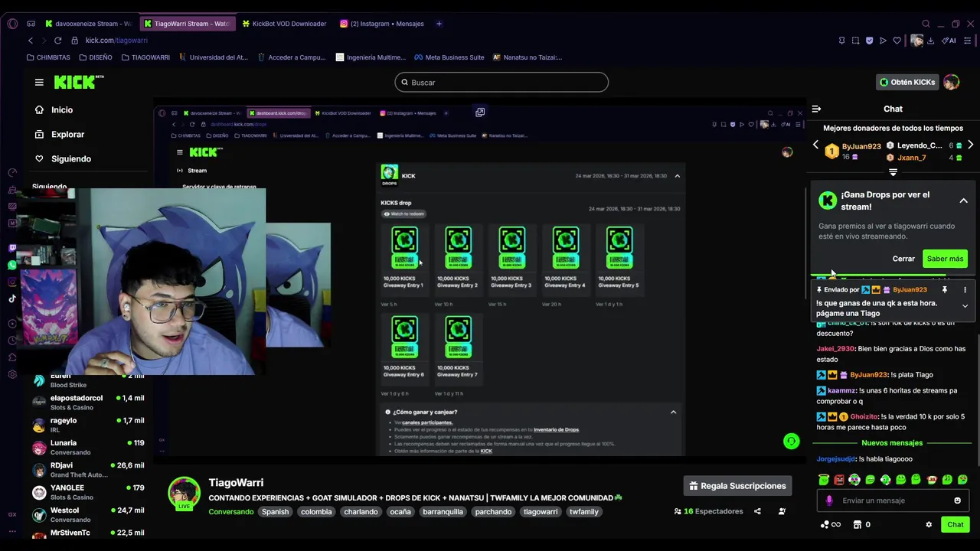Viewport: 980px width, 551px height.
Task: Open TIAGOWARRI bookmarks folder
Action: (x=145, y=57)
